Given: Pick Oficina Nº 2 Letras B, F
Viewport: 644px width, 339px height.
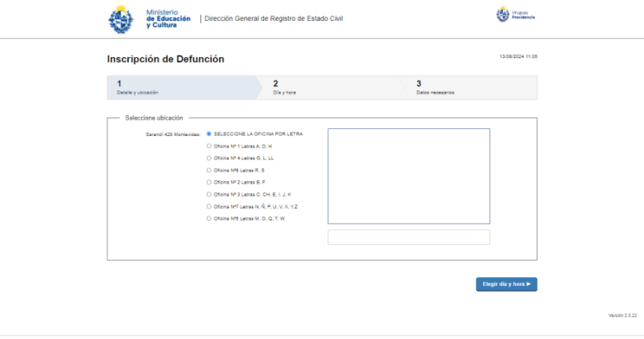Looking at the screenshot, I should tap(209, 182).
